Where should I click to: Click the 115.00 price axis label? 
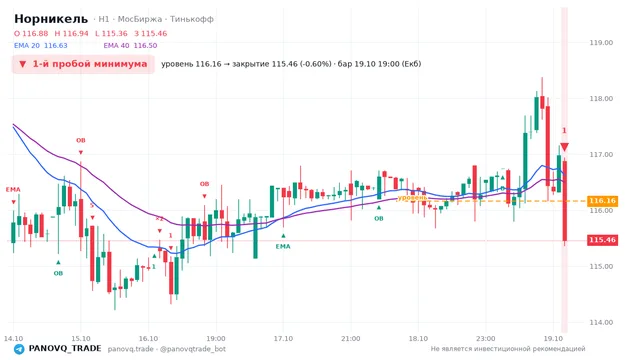[601, 267]
